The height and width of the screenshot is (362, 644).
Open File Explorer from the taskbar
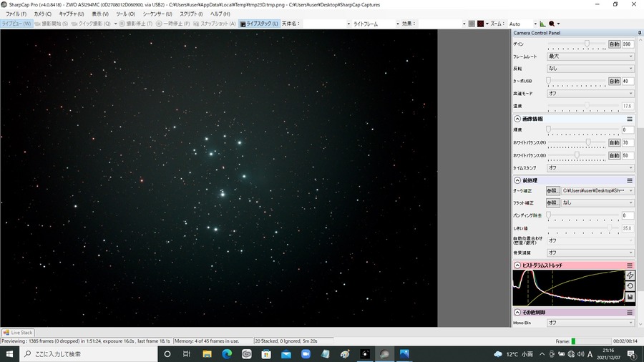207,354
